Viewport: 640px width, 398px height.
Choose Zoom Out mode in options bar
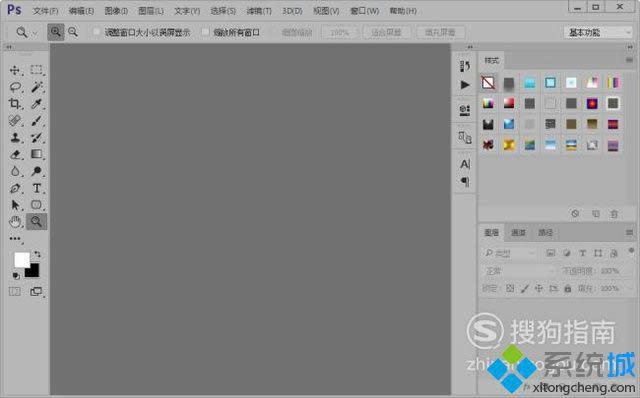coord(73,32)
